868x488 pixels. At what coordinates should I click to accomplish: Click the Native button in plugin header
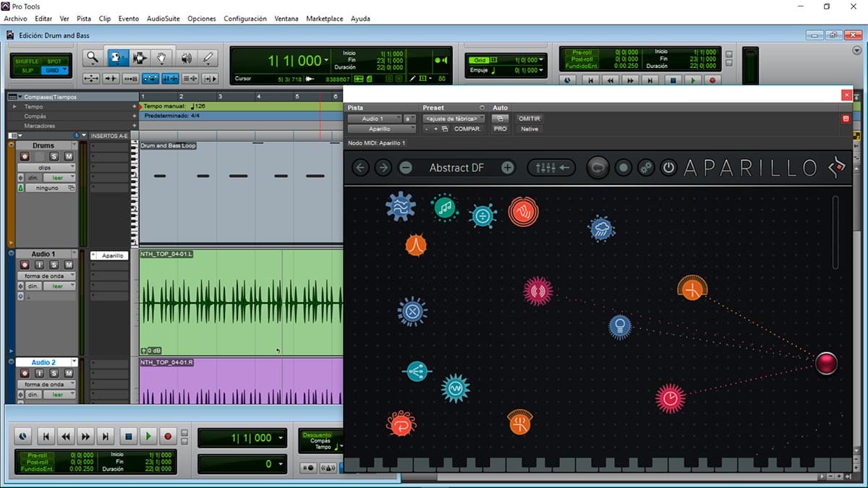click(x=529, y=129)
